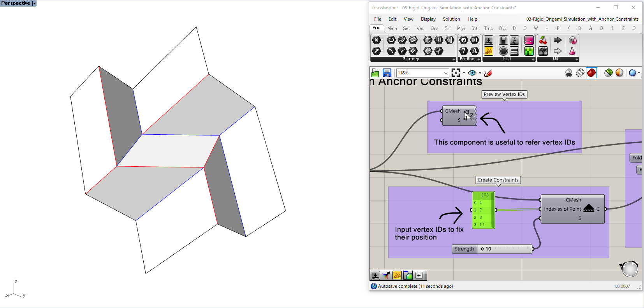This screenshot has width=644, height=308.
Task: Add a Number parameter with the 0.1 icon
Action: coord(475,40)
